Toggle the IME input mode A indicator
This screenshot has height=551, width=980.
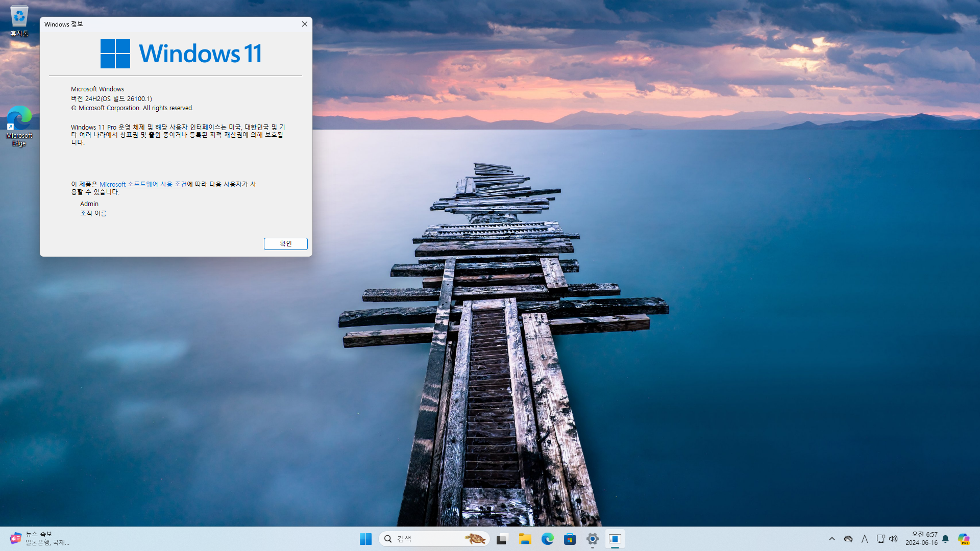point(865,539)
